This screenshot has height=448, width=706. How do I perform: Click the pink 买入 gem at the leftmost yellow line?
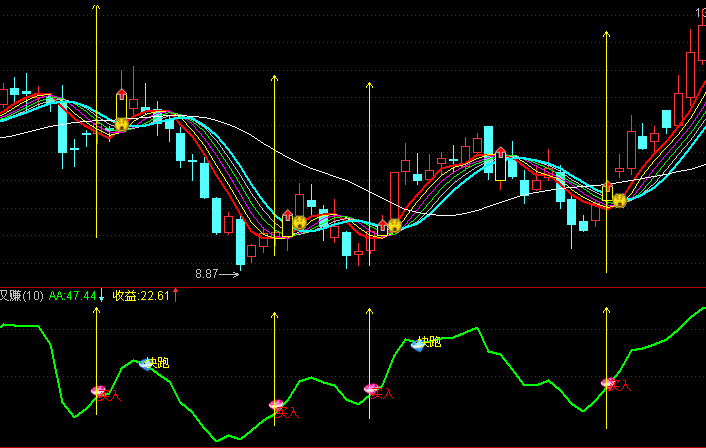pyautogui.click(x=98, y=391)
